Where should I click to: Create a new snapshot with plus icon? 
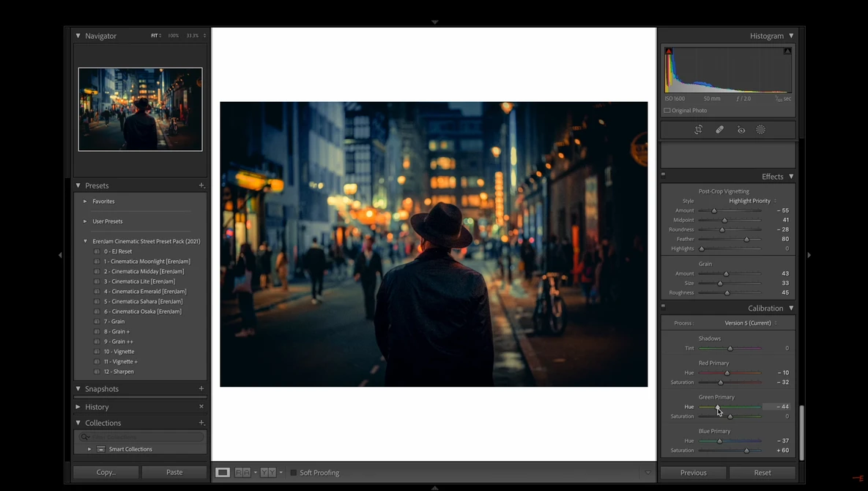click(201, 388)
